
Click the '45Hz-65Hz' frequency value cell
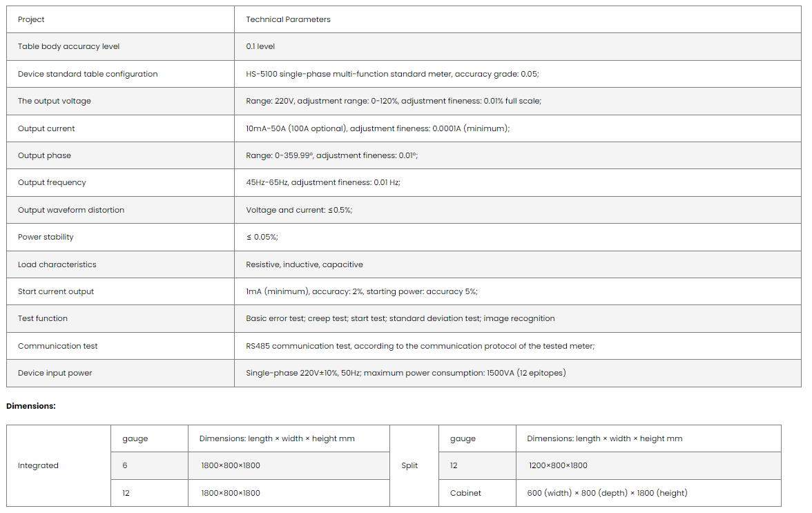322,182
